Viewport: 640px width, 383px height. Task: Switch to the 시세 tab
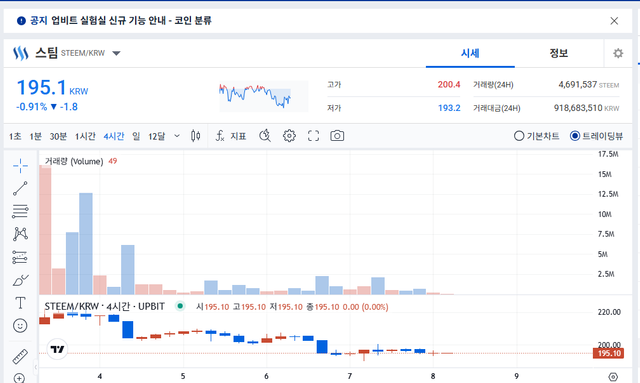tap(470, 53)
